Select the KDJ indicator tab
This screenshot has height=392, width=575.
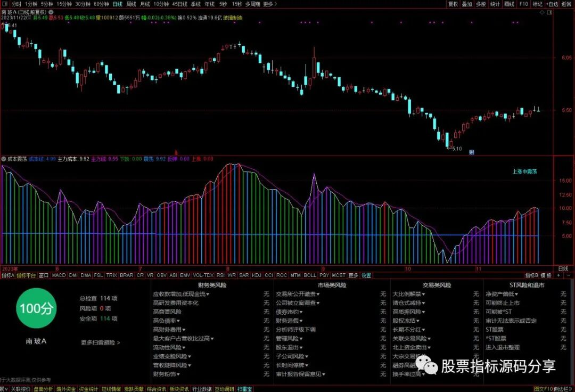[x=257, y=275]
